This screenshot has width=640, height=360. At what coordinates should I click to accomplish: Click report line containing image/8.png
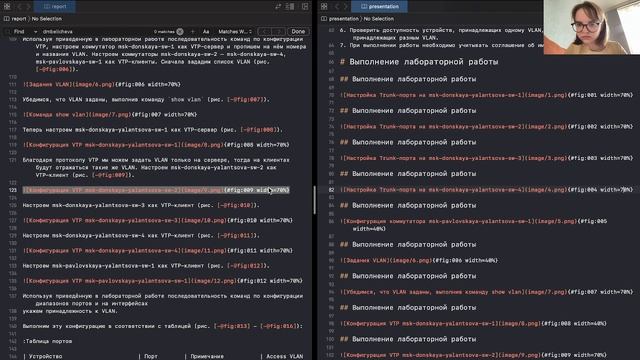point(156,145)
